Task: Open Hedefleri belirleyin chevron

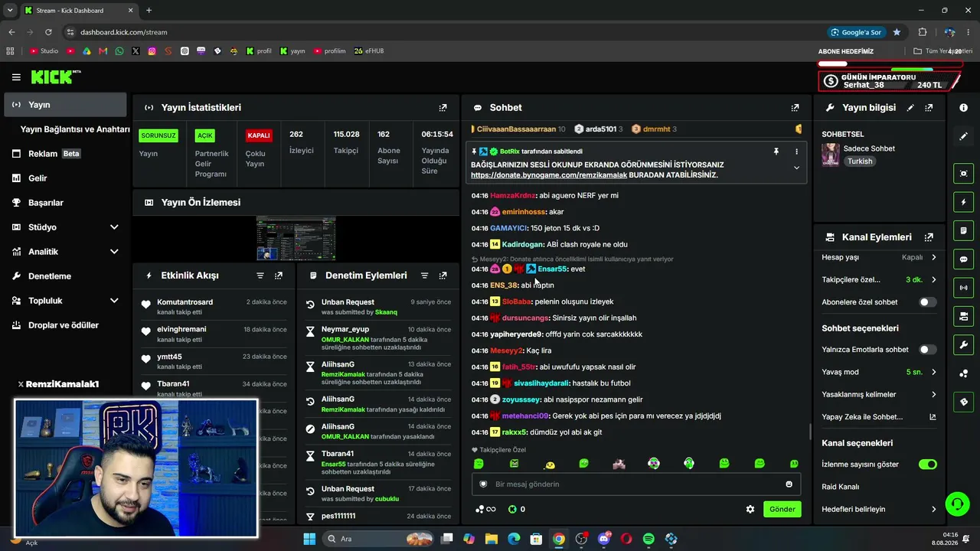Action: pyautogui.click(x=933, y=510)
